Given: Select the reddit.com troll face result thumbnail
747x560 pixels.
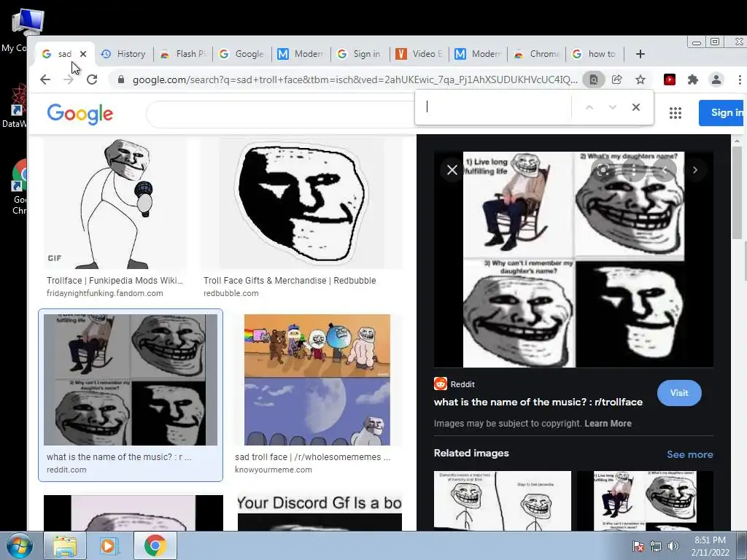Looking at the screenshot, I should click(x=131, y=379).
